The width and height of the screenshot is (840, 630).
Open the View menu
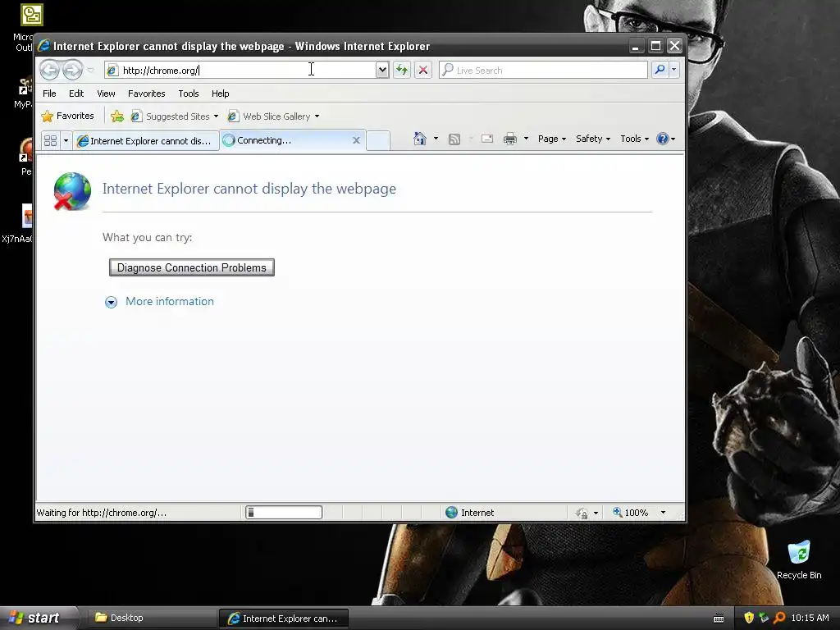point(106,94)
